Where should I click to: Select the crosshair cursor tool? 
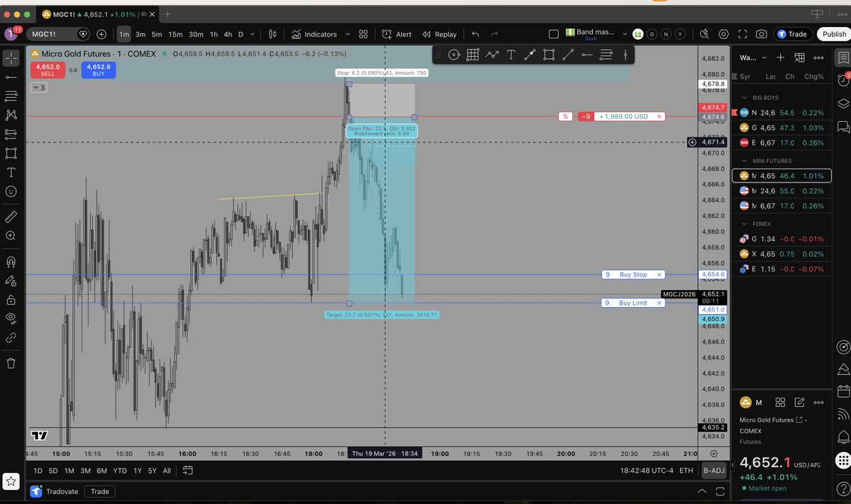tap(11, 57)
